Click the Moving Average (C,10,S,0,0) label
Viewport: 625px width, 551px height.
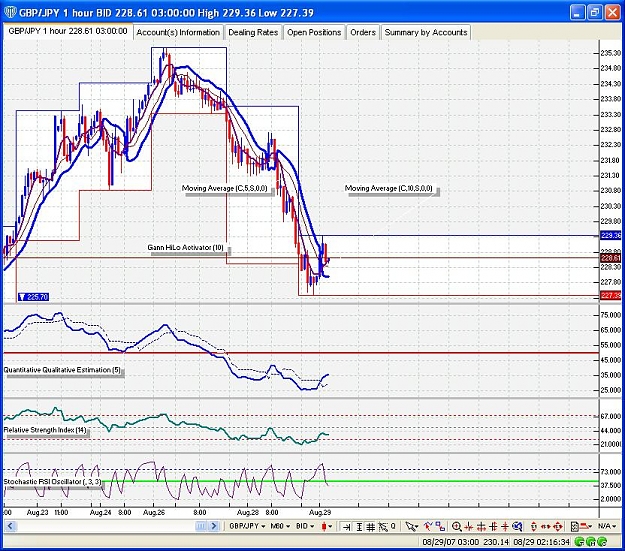click(389, 188)
